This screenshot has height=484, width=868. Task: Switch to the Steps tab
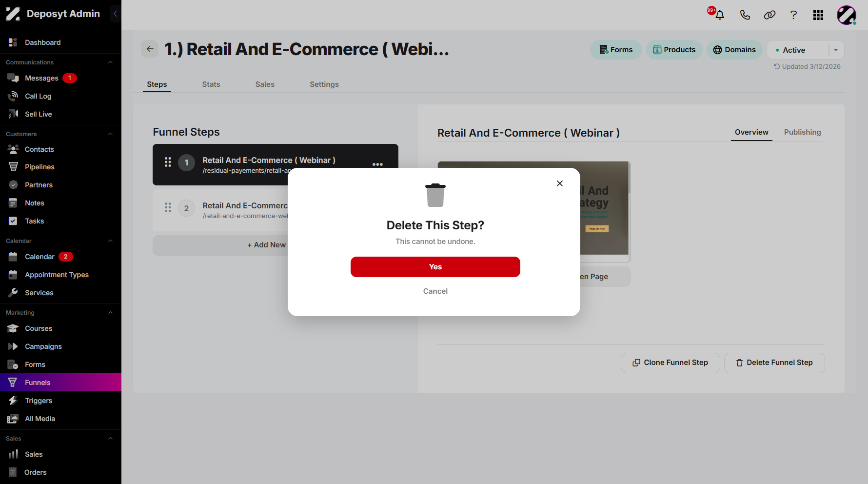click(x=157, y=84)
